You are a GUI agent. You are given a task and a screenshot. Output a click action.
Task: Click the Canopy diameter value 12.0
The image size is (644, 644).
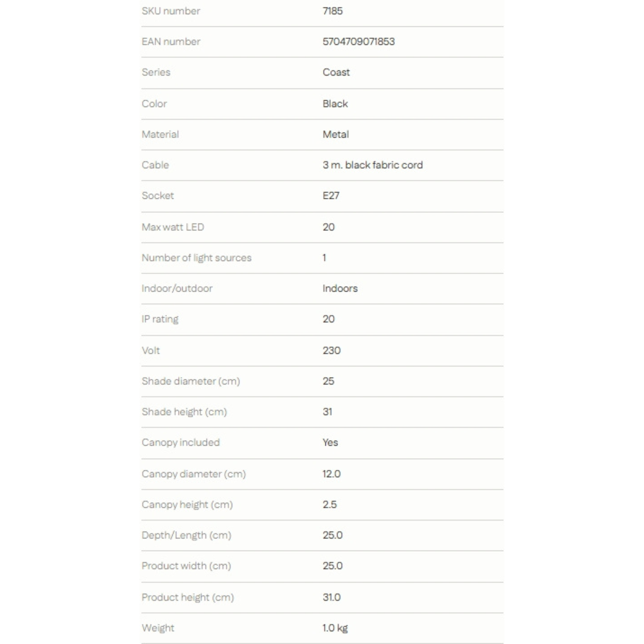331,474
